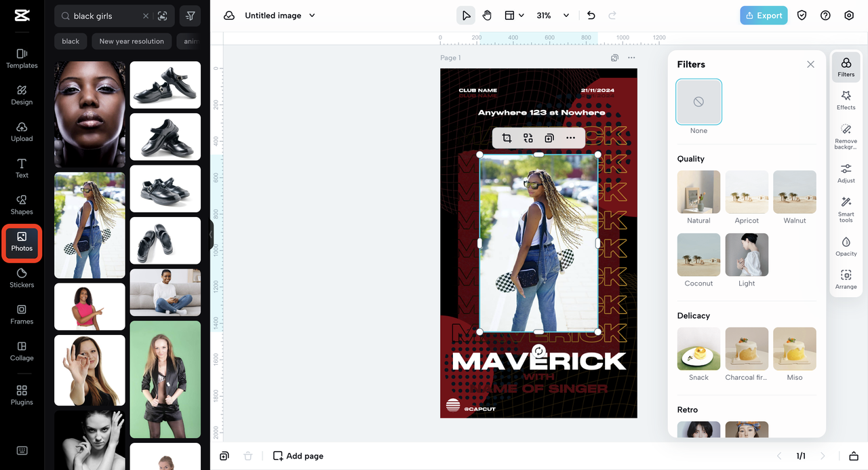Click the page duplicate icon near Page 1
868x470 pixels.
coord(614,58)
